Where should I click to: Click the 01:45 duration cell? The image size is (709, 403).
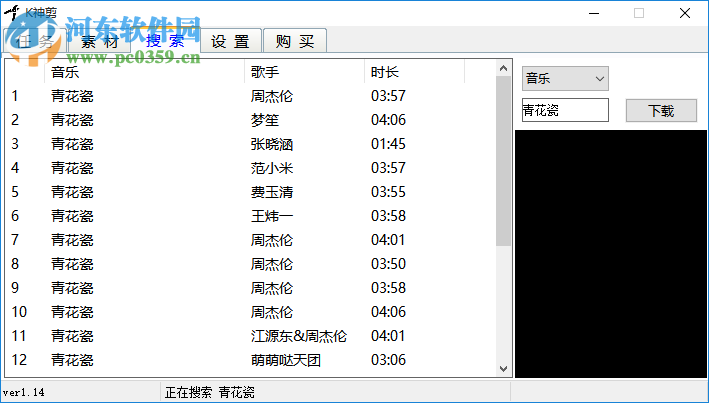point(388,144)
